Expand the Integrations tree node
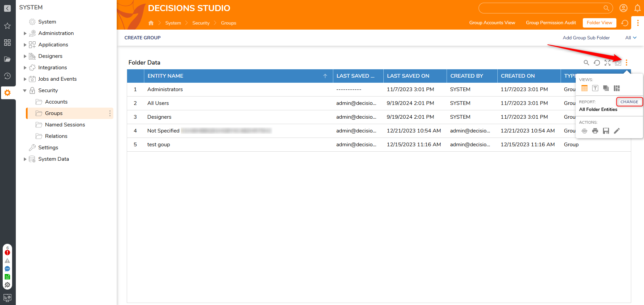644x305 pixels. [25, 68]
